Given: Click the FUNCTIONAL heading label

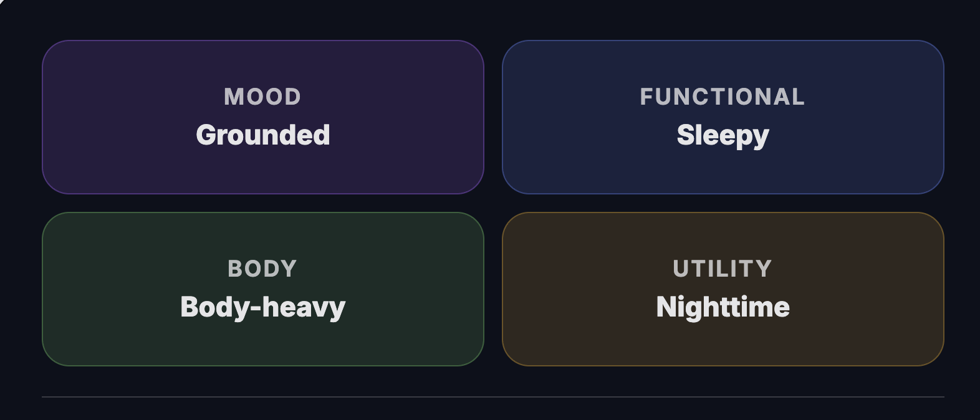Looking at the screenshot, I should (x=723, y=97).
